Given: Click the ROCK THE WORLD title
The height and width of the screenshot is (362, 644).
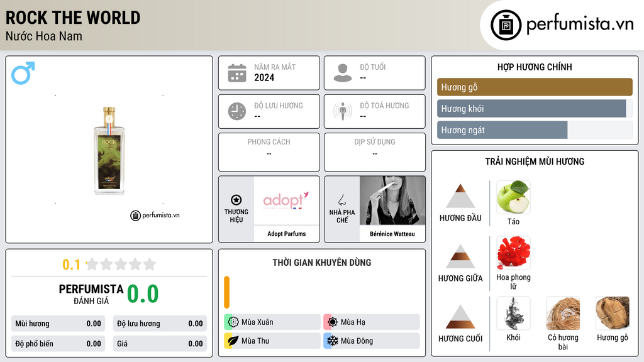Looking at the screenshot, I should (x=73, y=18).
